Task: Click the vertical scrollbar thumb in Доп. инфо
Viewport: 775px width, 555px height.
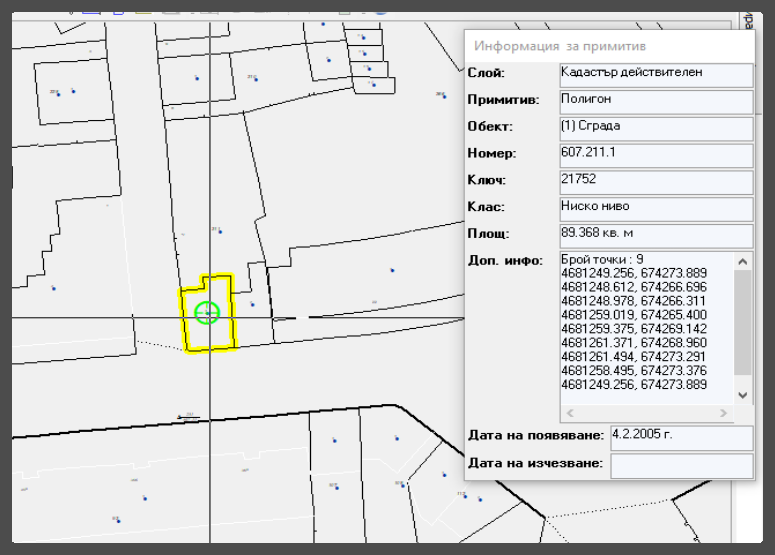Action: pyautogui.click(x=741, y=320)
